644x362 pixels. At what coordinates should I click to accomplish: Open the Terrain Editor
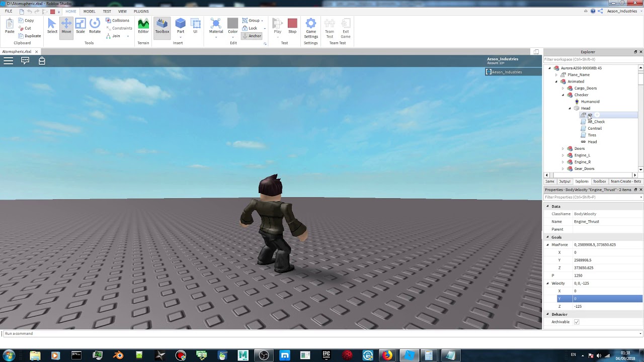coord(143,26)
